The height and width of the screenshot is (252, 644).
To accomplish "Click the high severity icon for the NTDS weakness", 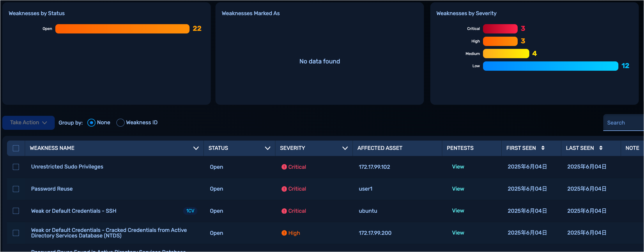I will (x=284, y=233).
